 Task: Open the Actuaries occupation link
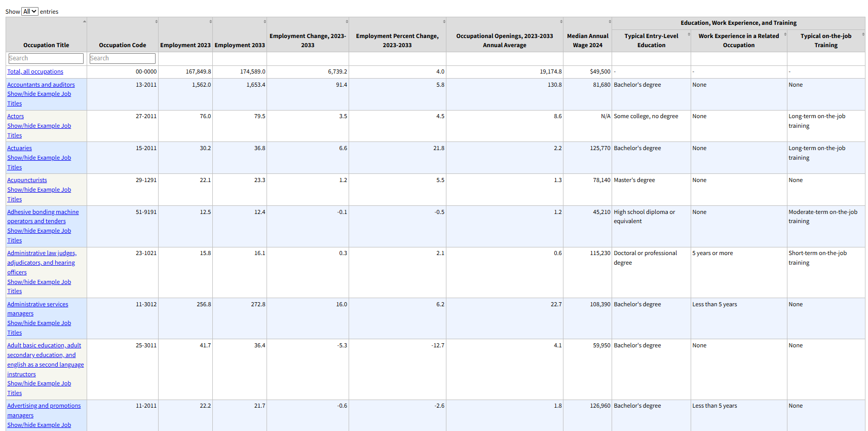pyautogui.click(x=20, y=148)
